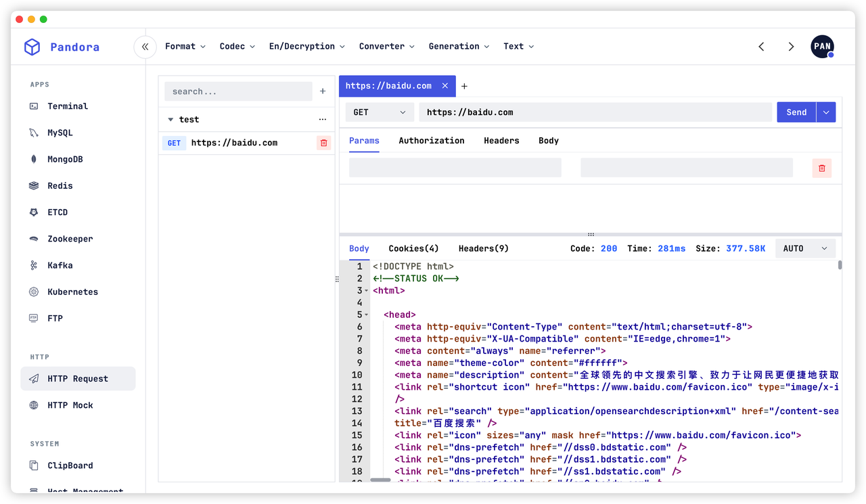
Task: Open the En/Decryption menu
Action: pyautogui.click(x=306, y=46)
